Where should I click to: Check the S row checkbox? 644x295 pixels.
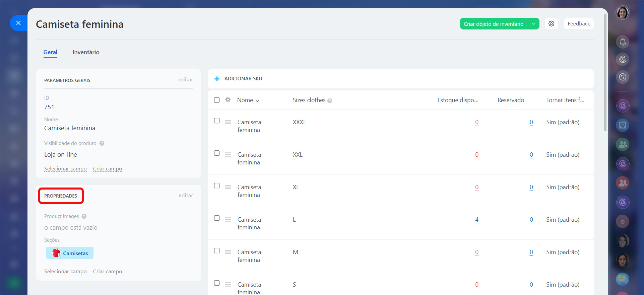coord(217,283)
